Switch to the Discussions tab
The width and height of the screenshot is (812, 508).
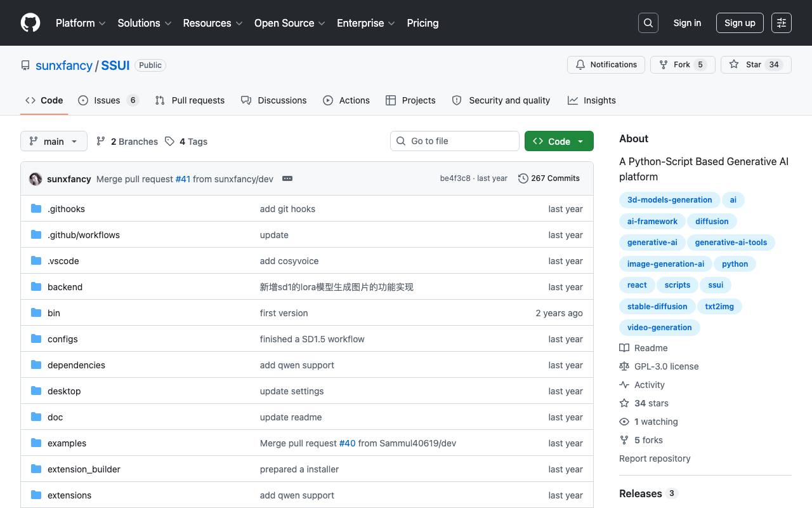pos(274,100)
